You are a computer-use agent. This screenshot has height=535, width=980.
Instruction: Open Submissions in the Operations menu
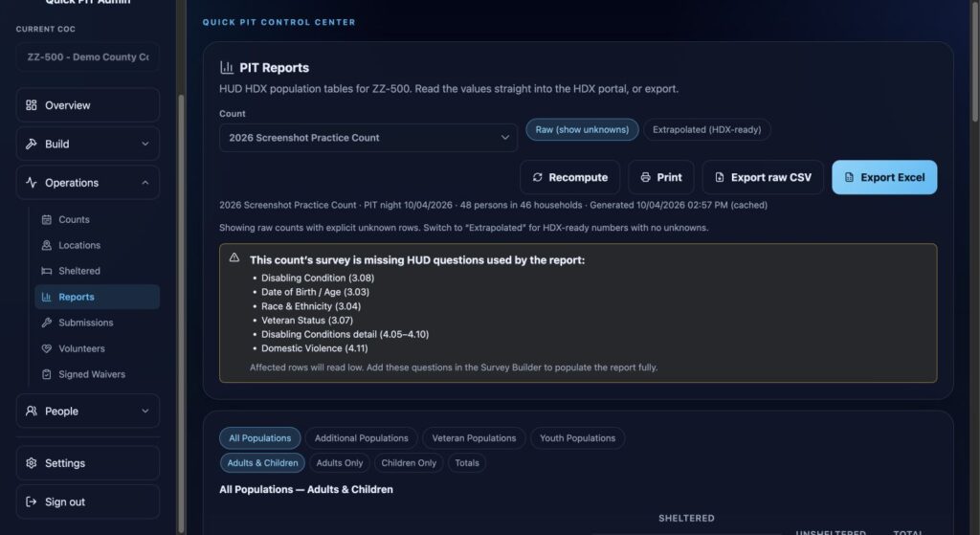coord(97,323)
